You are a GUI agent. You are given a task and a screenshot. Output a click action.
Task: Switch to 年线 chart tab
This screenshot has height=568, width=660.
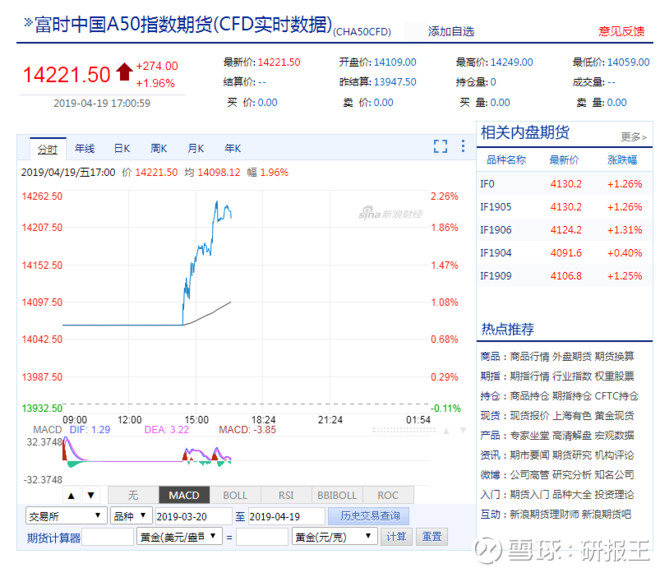pyautogui.click(x=85, y=148)
